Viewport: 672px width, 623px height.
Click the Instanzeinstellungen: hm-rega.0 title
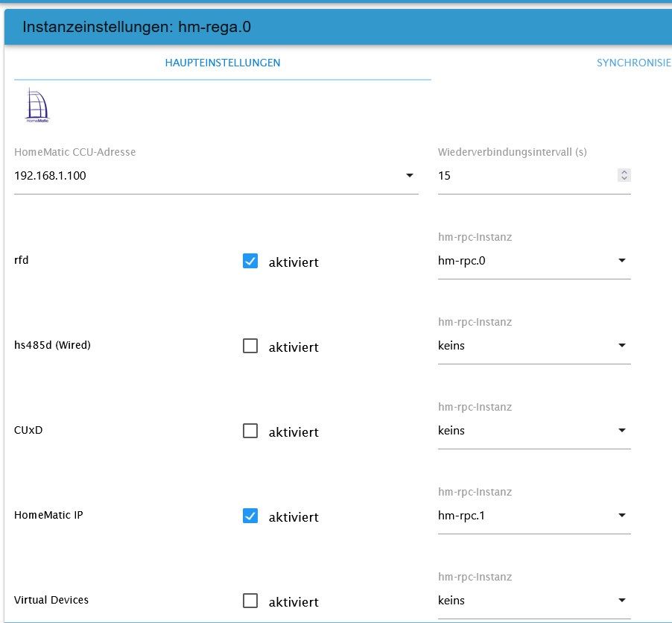tap(137, 27)
